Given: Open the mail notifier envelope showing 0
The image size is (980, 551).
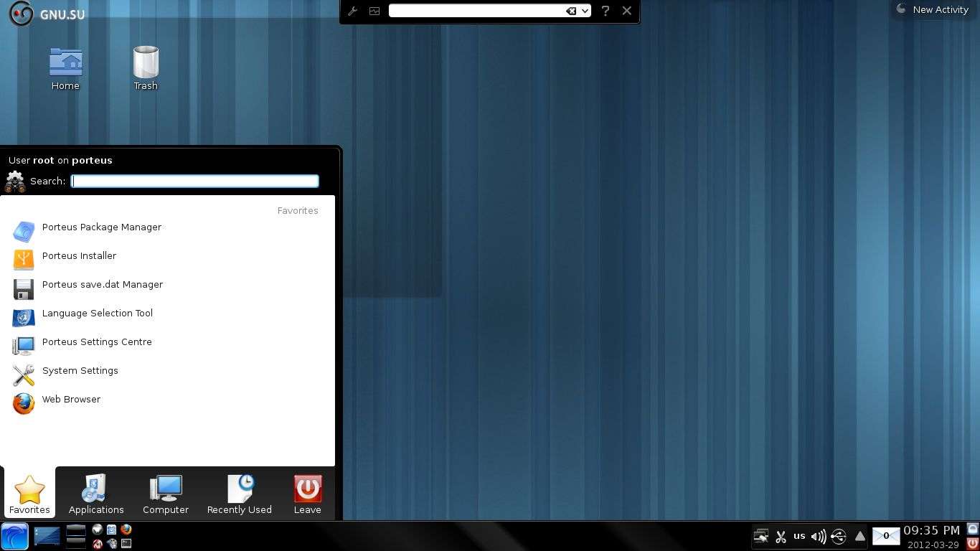Looking at the screenshot, I should coord(886,536).
